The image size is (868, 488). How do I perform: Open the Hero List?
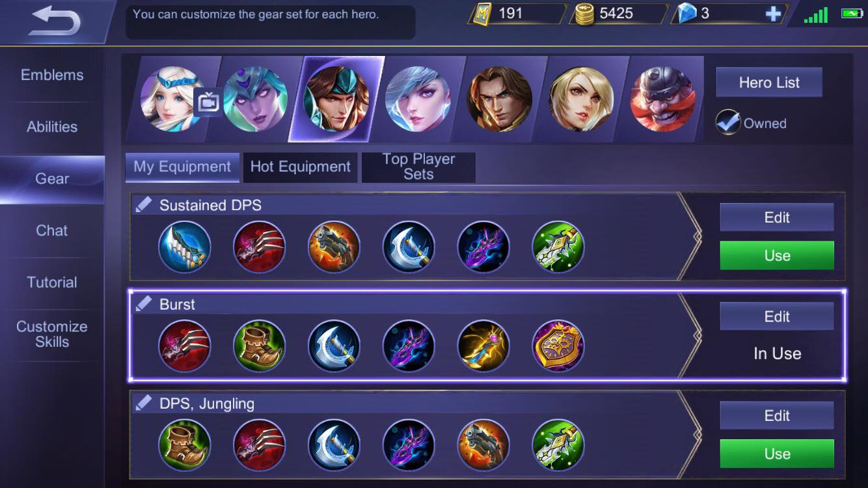click(769, 83)
